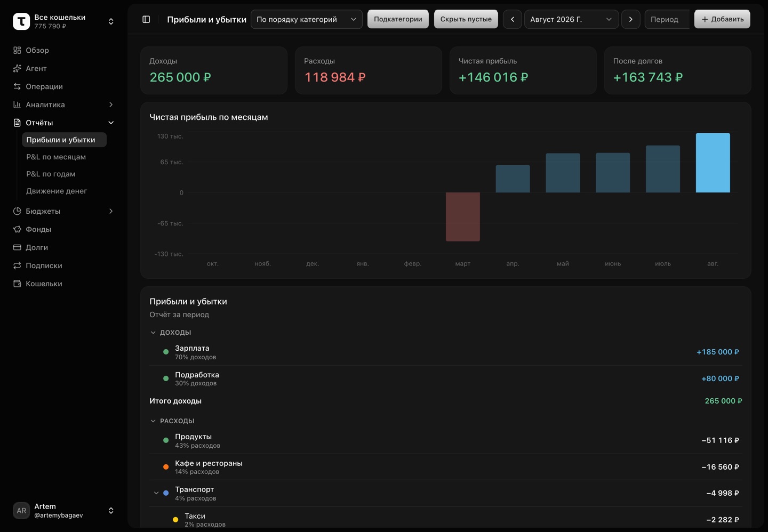Viewport: 768px width, 532px height.
Task: Go to previous month with left arrow
Action: pyautogui.click(x=513, y=19)
